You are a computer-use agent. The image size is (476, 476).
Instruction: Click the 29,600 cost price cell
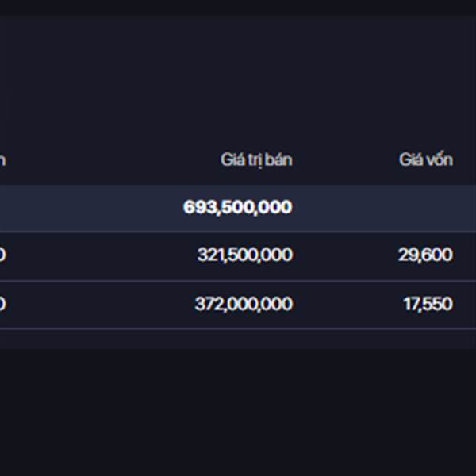[425, 255]
